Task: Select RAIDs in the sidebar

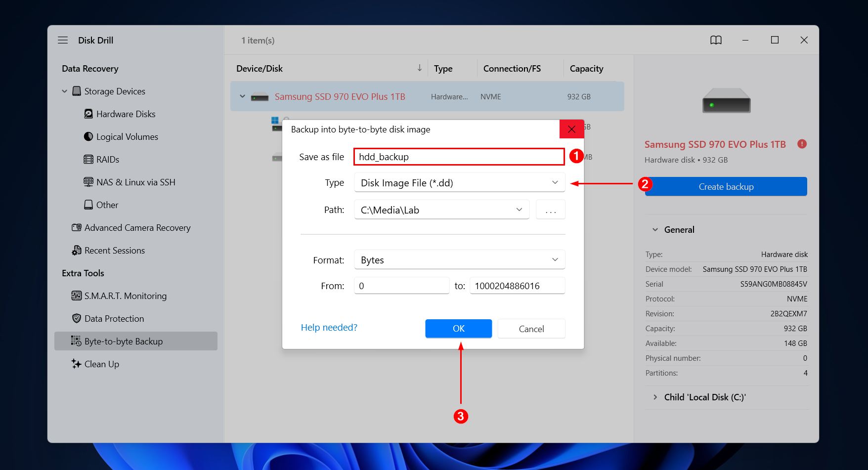Action: click(107, 160)
